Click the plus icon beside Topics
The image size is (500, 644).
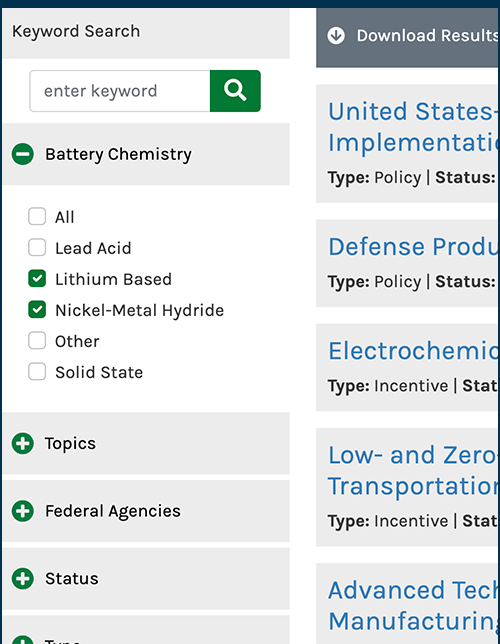tap(23, 443)
